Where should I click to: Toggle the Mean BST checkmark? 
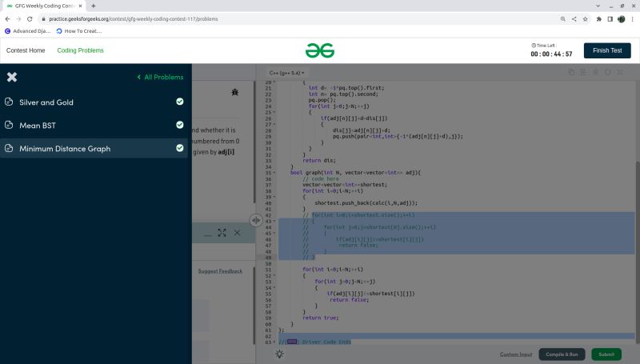click(x=180, y=125)
